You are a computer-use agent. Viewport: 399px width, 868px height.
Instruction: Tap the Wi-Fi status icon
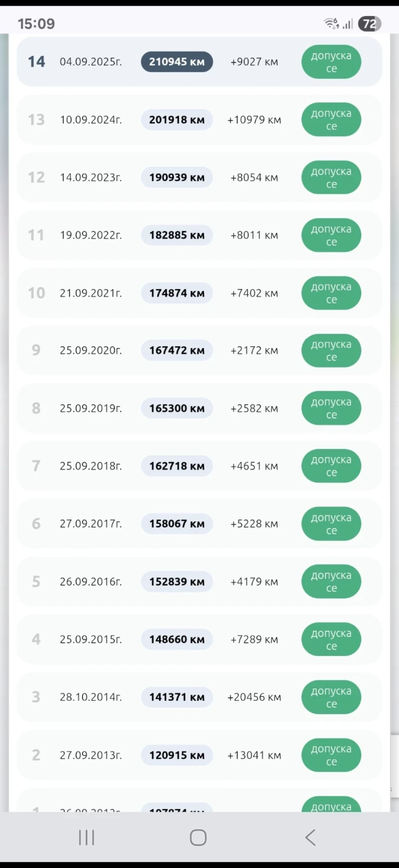coord(331,23)
